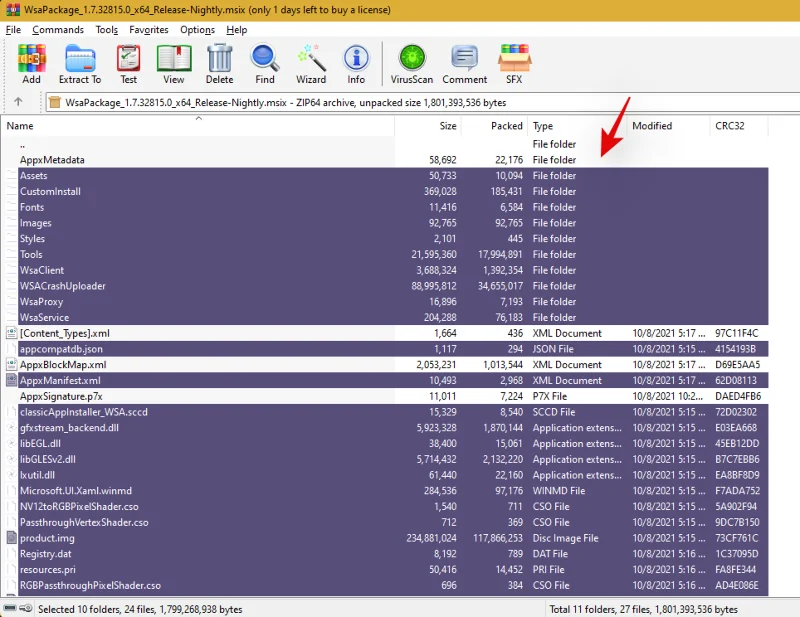Open the Options menu
Screen dimensions: 800x617
point(197,30)
